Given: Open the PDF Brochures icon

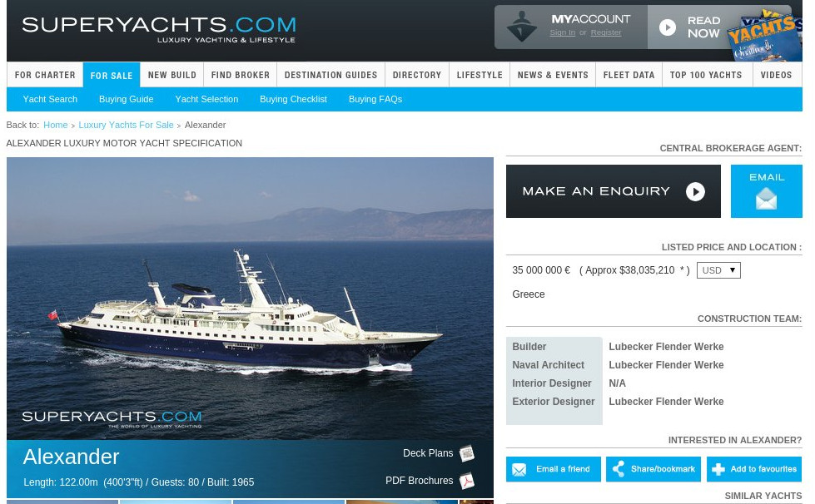Looking at the screenshot, I should pos(467,481).
